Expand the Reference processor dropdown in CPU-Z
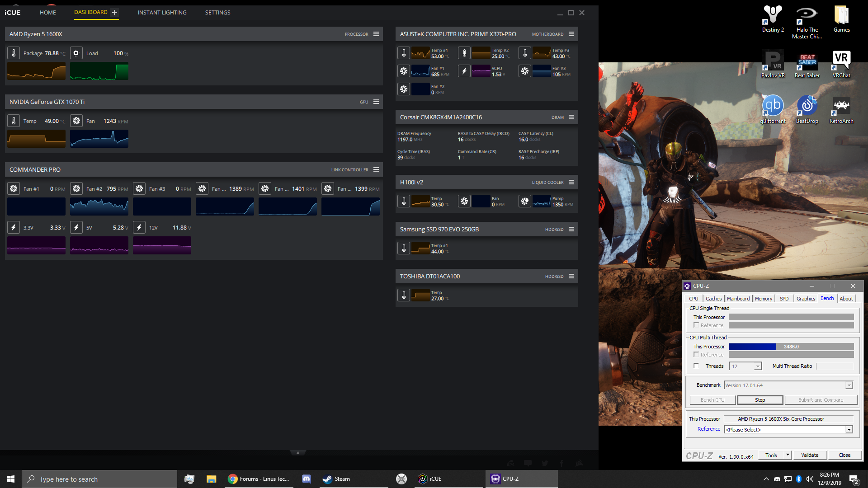The image size is (868, 488). 849,430
